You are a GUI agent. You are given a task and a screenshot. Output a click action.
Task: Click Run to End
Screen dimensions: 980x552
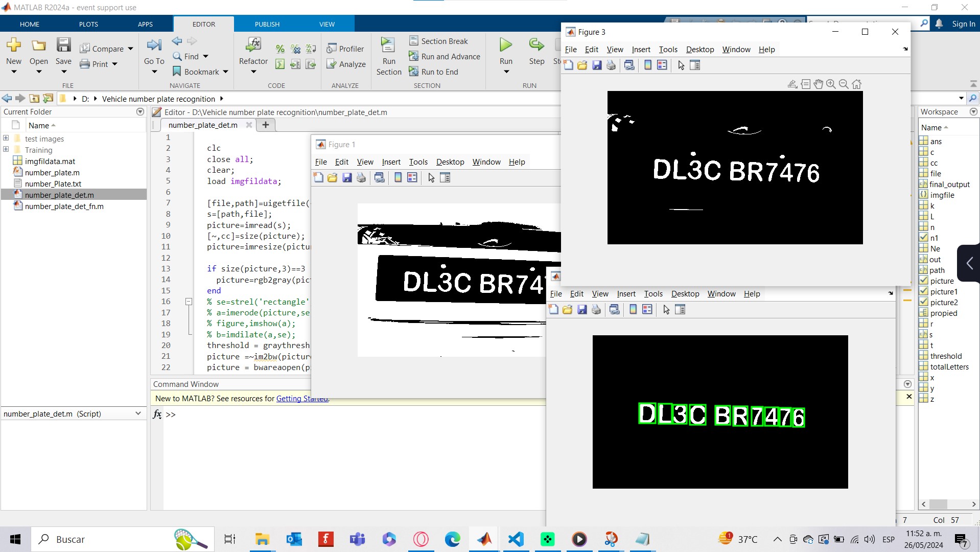pyautogui.click(x=433, y=72)
